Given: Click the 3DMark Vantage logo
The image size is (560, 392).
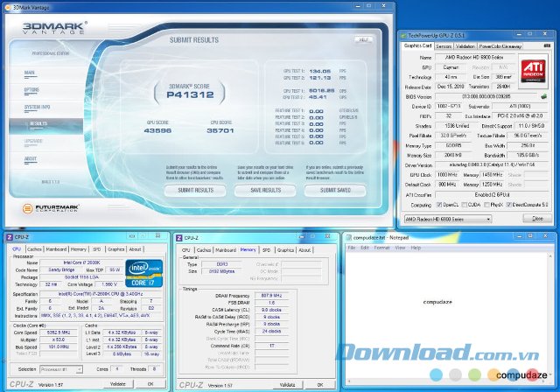Looking at the screenshot, I should [54, 28].
